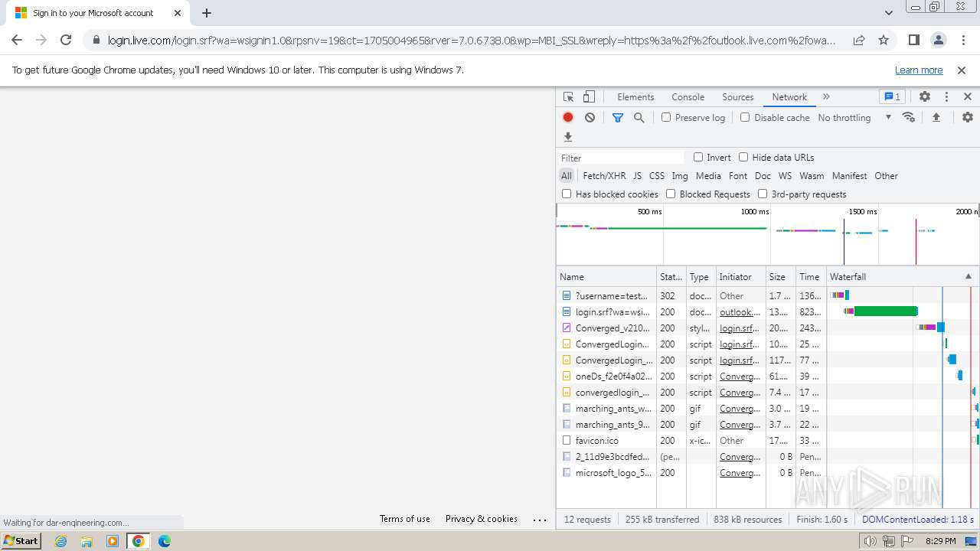This screenshot has width=980, height=551.
Task: Open the DevTools settings gear icon
Action: pyautogui.click(x=925, y=97)
